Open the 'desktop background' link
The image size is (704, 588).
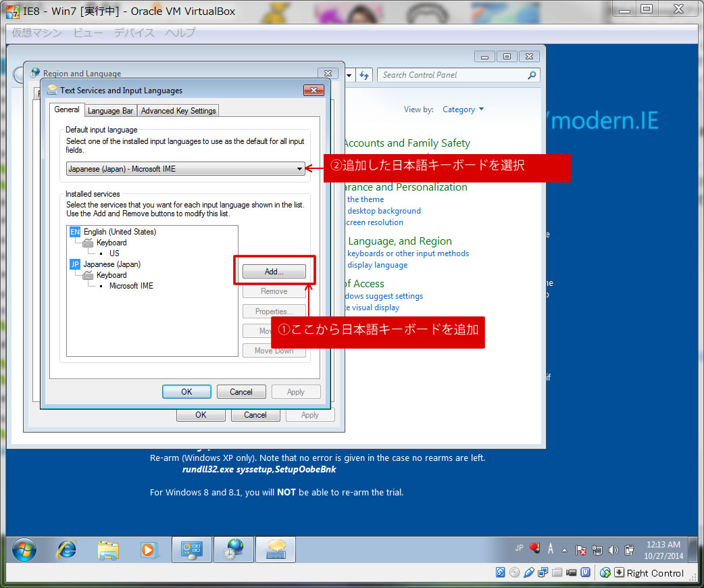coord(384,211)
